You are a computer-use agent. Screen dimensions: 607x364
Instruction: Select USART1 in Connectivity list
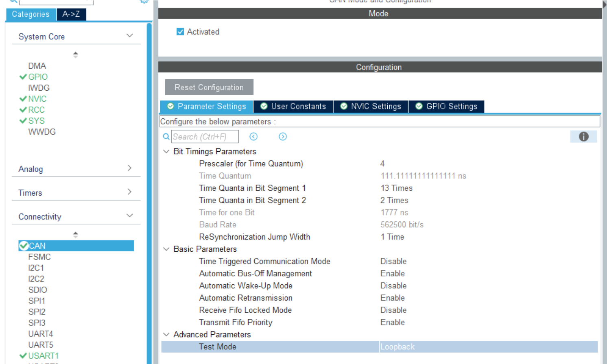(43, 356)
